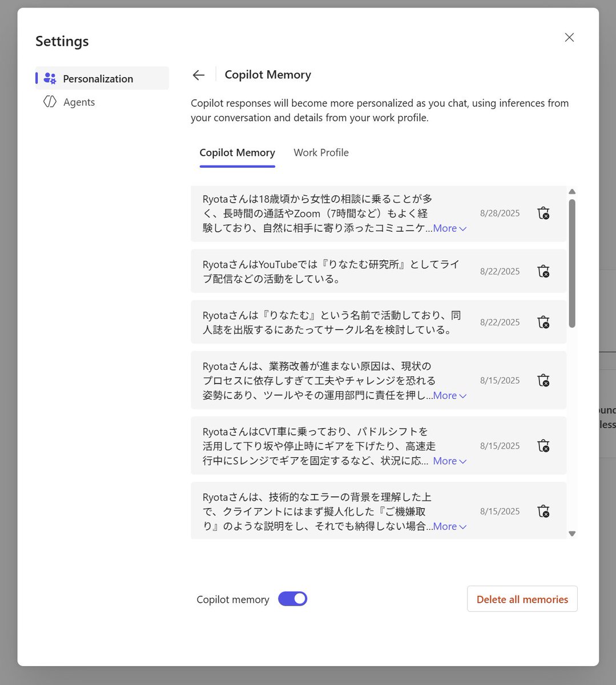Screen dimensions: 616x685
Task: Expand More on the 18歳頃 memory
Action: [450, 228]
